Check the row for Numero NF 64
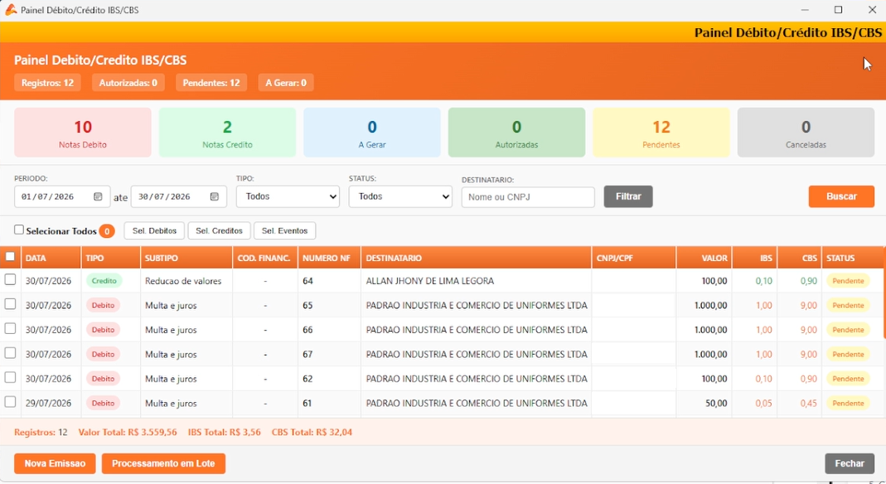Image resolution: width=886 pixels, height=484 pixels. point(10,280)
